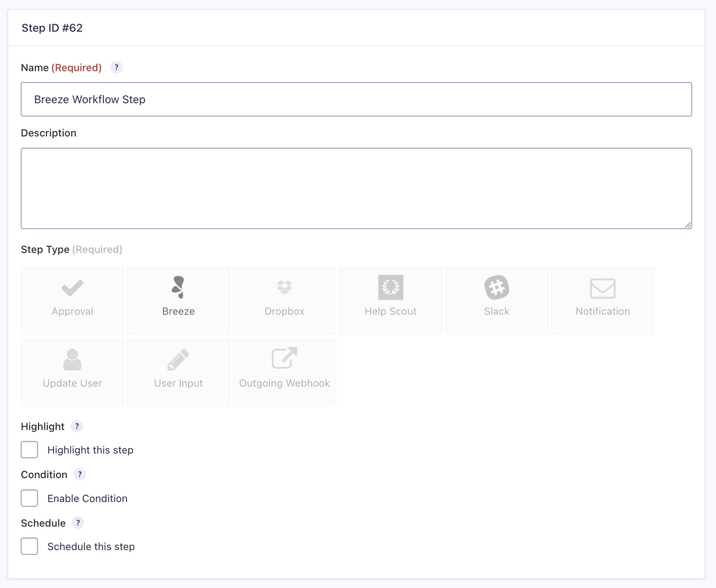Open the Name field help tooltip
This screenshot has height=588, width=716.
(116, 68)
